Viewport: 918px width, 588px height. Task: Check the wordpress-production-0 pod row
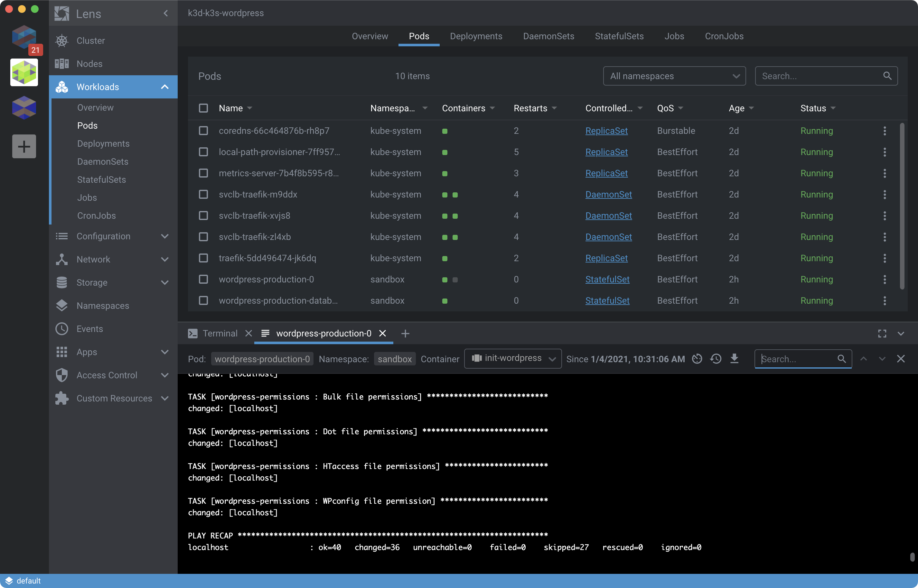(204, 280)
